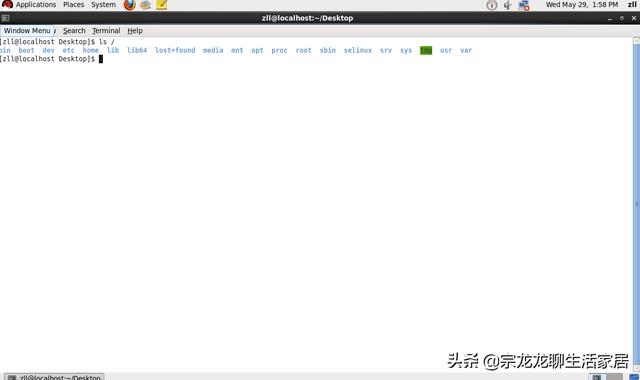Open the mail client launcher icon

[x=146, y=5]
